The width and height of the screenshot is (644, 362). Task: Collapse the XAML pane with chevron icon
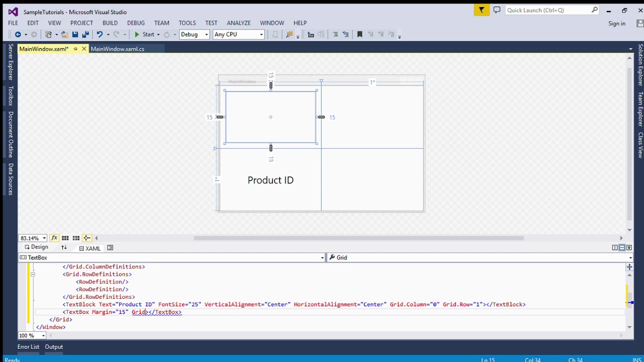coord(629,248)
